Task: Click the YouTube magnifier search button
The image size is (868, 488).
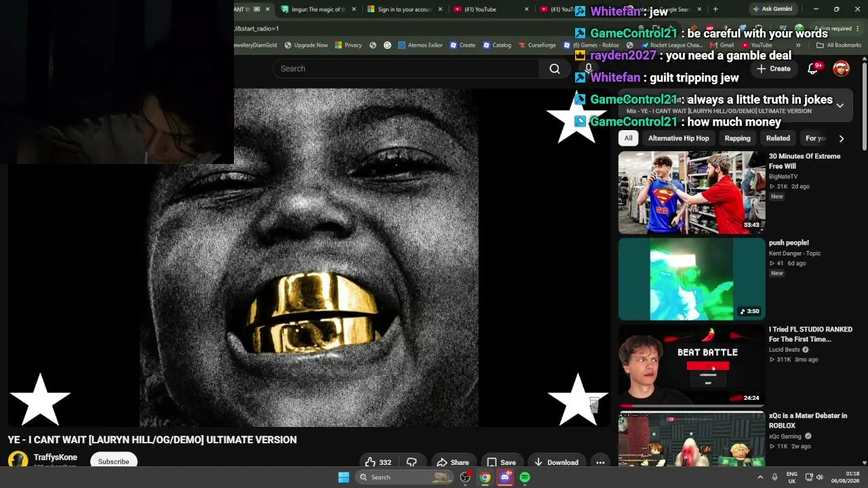Action: (555, 68)
